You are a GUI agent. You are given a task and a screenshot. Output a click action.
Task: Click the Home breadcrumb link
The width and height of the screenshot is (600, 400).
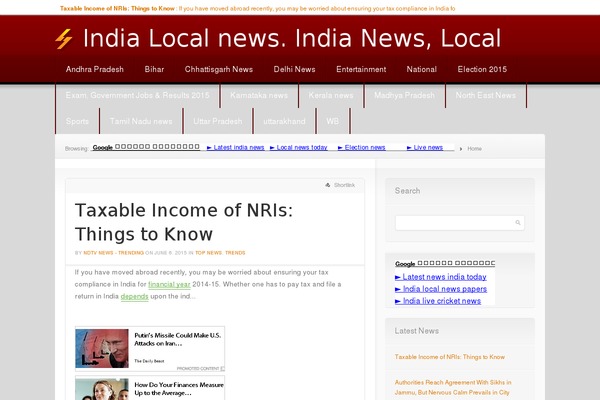(474, 149)
